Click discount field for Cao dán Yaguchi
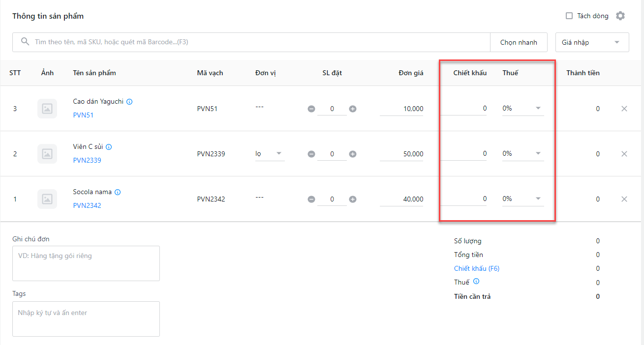Image resolution: width=644 pixels, height=345 pixels. coord(464,108)
